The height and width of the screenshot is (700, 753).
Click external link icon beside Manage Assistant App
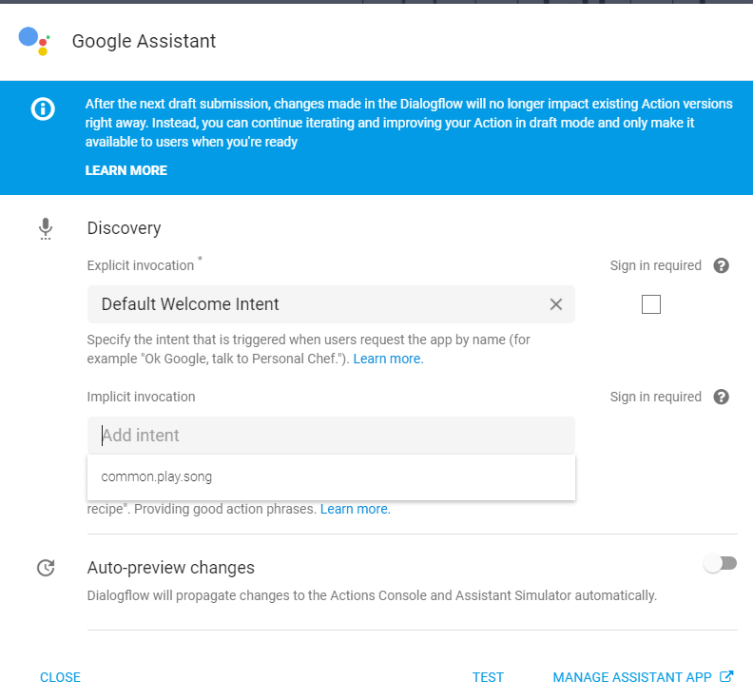coord(727,677)
